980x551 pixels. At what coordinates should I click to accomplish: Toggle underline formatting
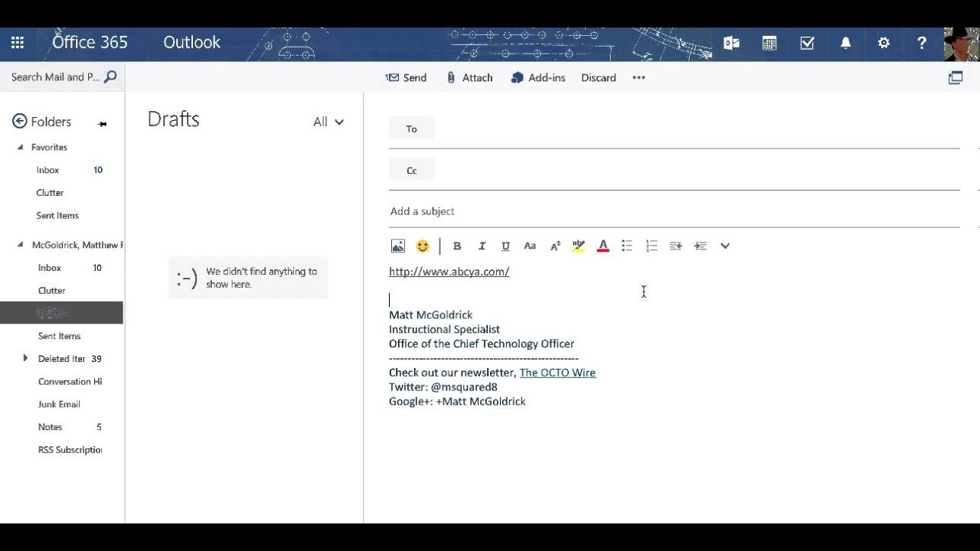click(505, 246)
